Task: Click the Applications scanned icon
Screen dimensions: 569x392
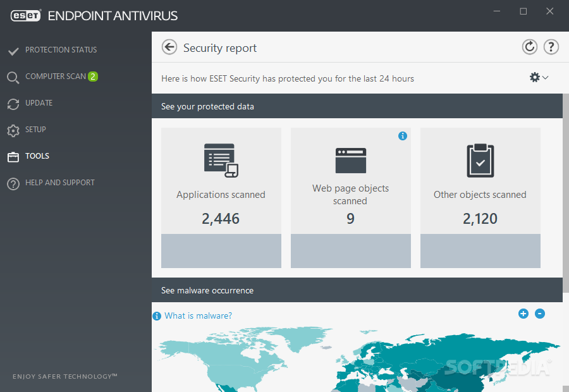Action: click(221, 161)
